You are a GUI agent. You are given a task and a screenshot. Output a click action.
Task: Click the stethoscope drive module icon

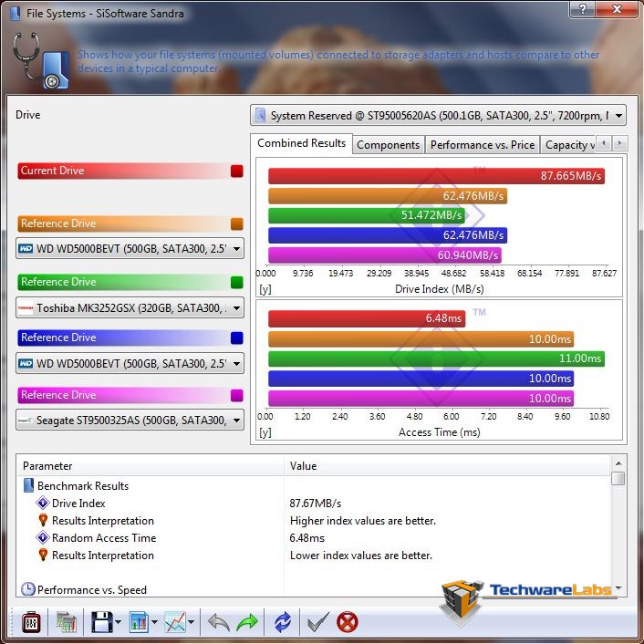click(x=41, y=61)
